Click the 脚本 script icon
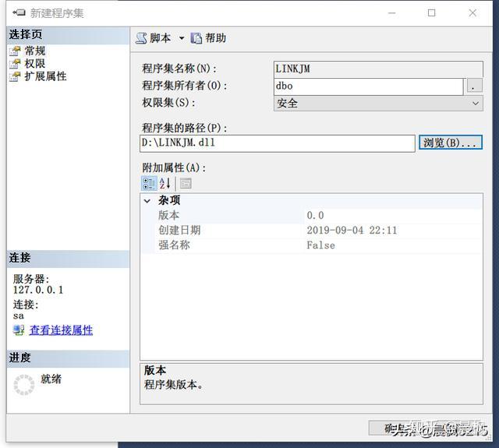499x448 pixels. 141,38
